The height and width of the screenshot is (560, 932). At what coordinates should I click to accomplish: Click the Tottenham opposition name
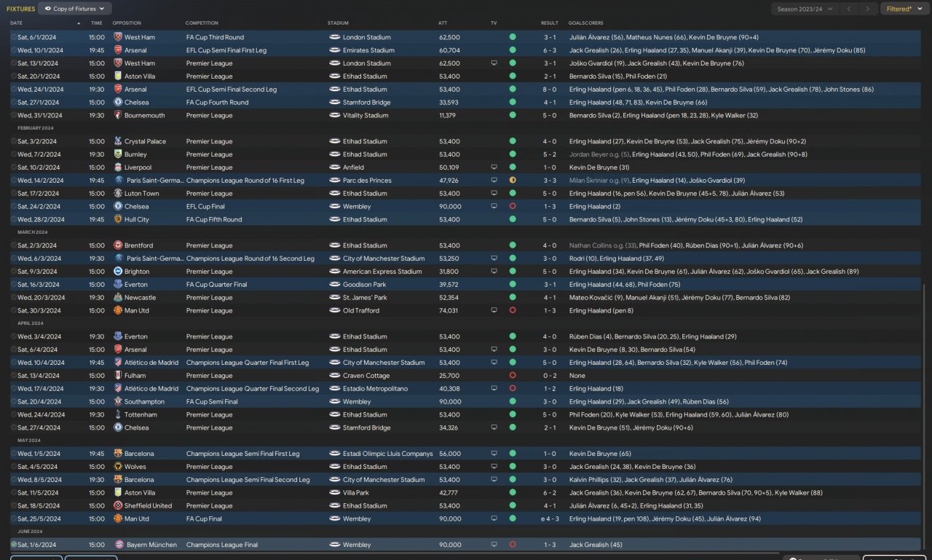(141, 415)
